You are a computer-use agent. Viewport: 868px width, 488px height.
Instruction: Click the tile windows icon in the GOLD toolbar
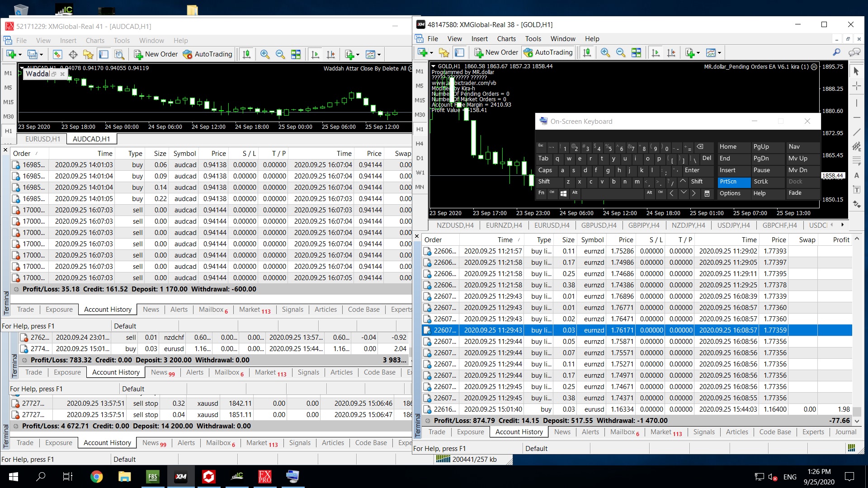point(636,52)
